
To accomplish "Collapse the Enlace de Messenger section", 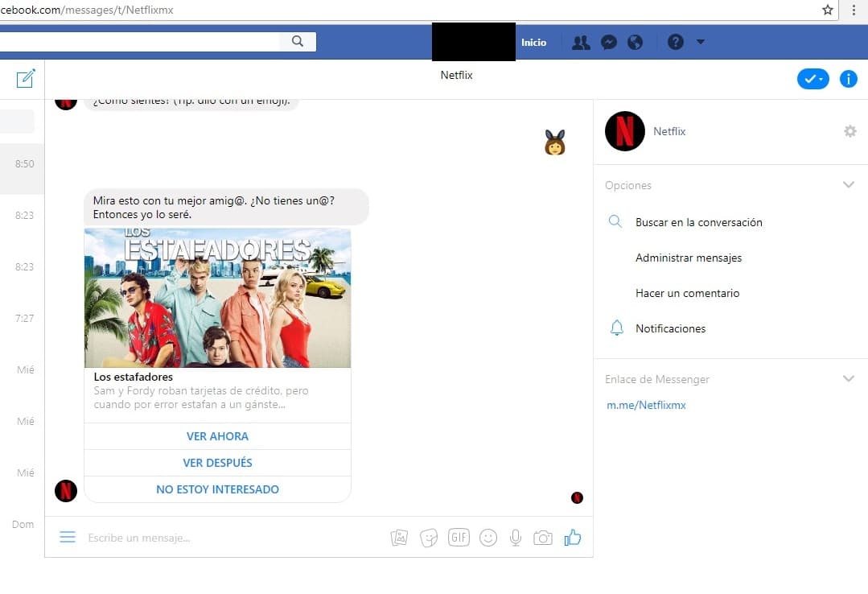I will point(848,379).
